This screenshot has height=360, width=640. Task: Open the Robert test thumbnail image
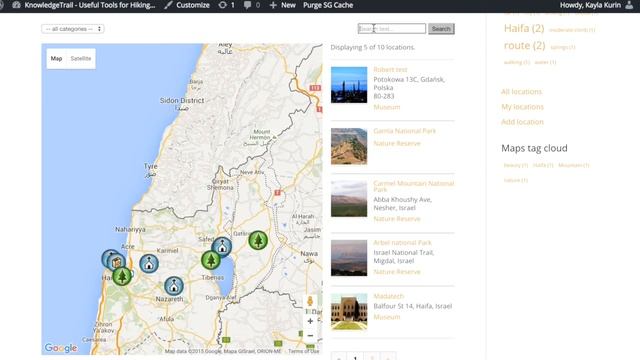click(x=349, y=85)
